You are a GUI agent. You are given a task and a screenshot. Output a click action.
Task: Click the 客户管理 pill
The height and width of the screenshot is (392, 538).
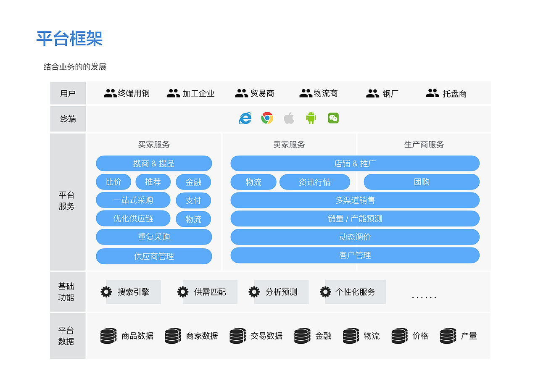[x=355, y=255]
